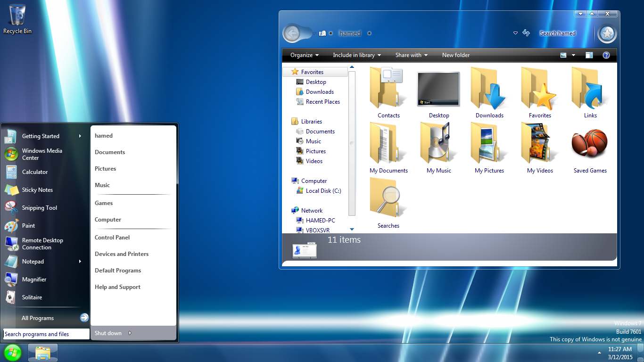Launch Paint from the Start menu

(28, 226)
